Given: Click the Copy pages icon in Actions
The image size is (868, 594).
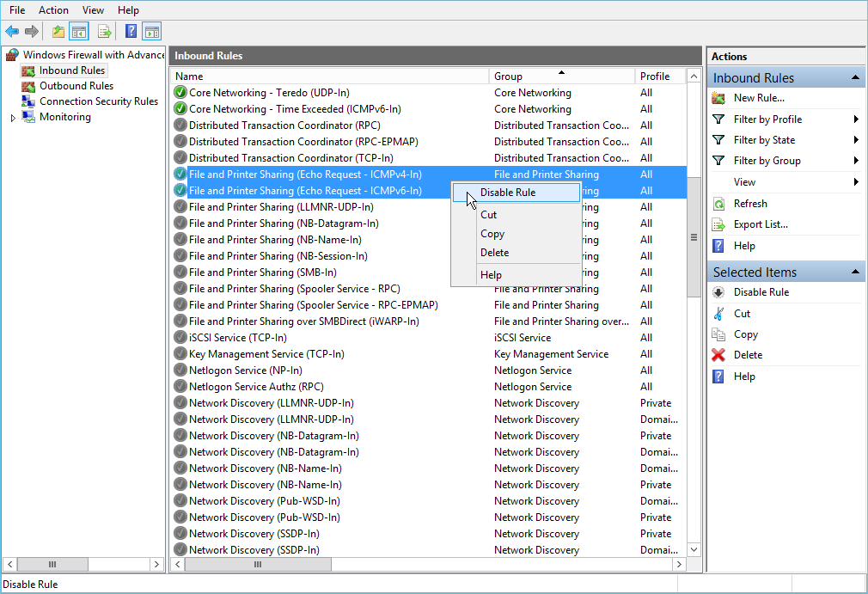Looking at the screenshot, I should (718, 334).
